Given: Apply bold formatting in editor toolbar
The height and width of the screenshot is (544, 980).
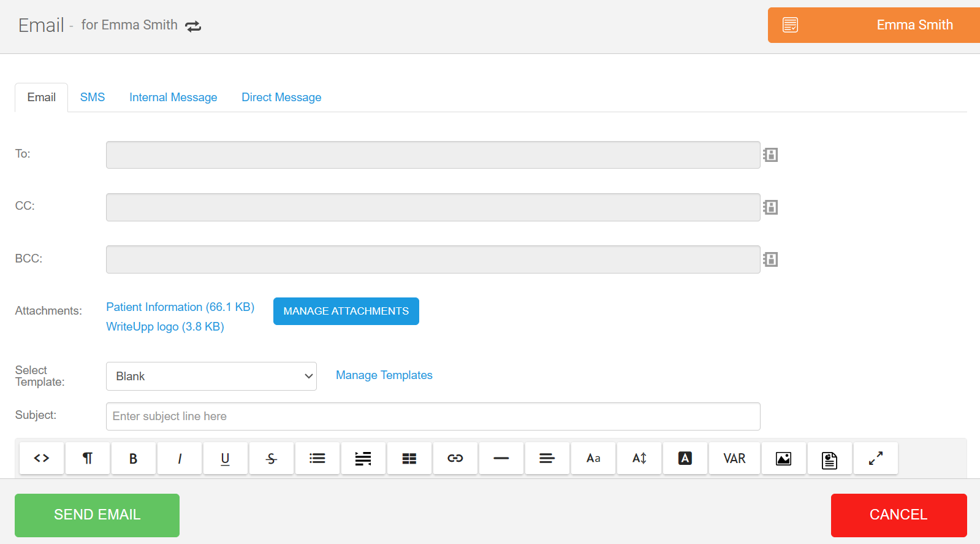Looking at the screenshot, I should pyautogui.click(x=133, y=458).
